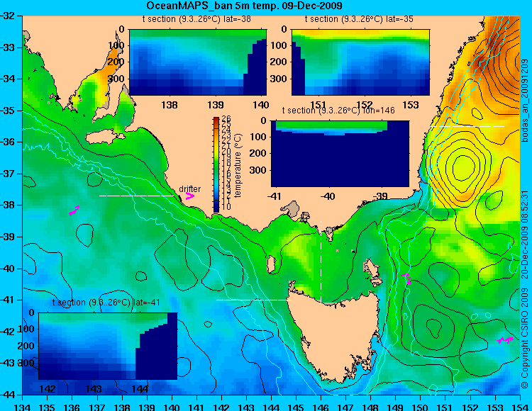Click the white dash-dot vertical line at lon 146

tap(321, 261)
